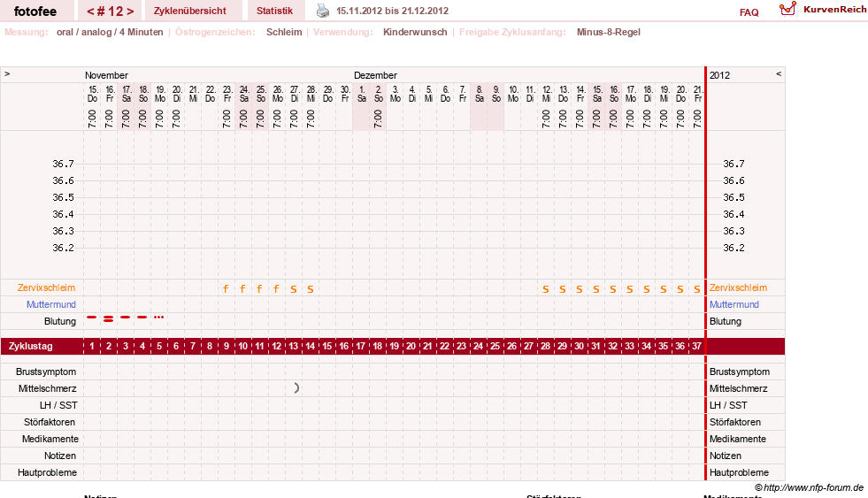Select the '21. Fr' date column header
Viewport: 868px width, 498px height.
tap(697, 94)
